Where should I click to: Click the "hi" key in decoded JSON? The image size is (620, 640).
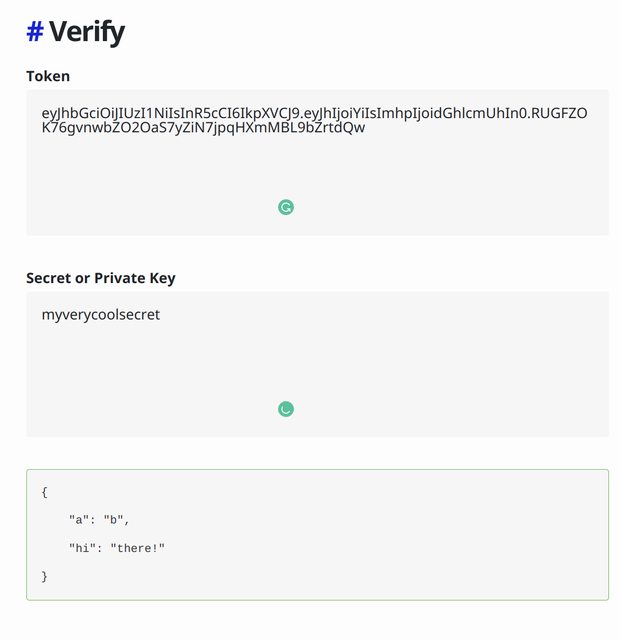pos(82,548)
